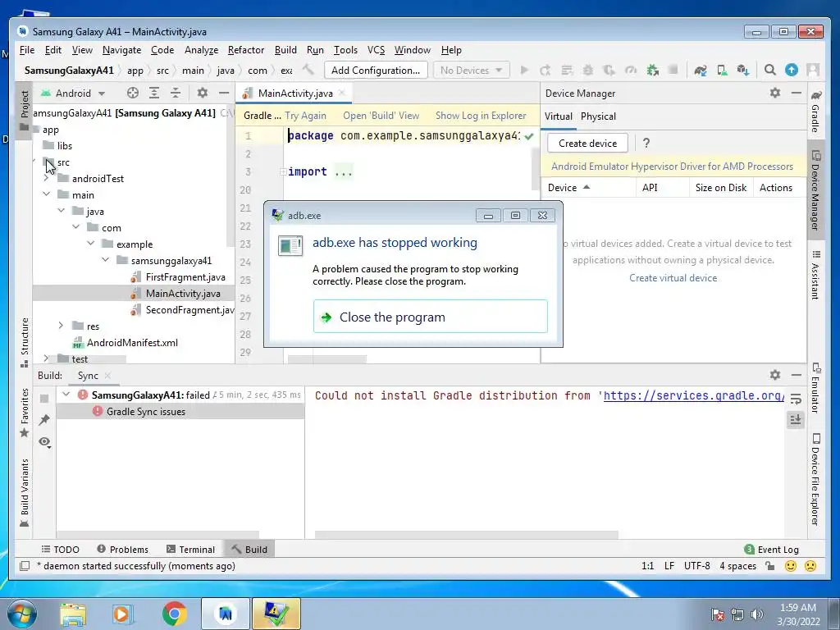Toggle scroll to end in Build output

click(796, 420)
